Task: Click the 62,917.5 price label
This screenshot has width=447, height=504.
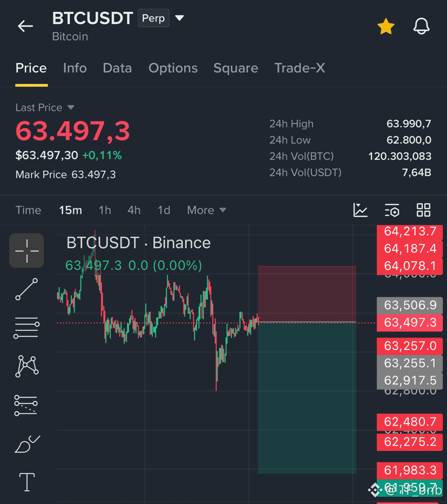Action: (x=410, y=380)
